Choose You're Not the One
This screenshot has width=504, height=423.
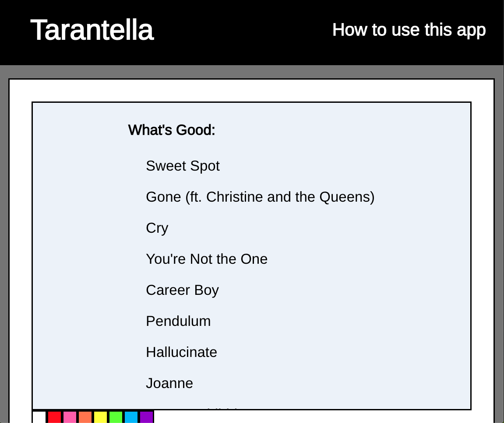click(x=207, y=259)
